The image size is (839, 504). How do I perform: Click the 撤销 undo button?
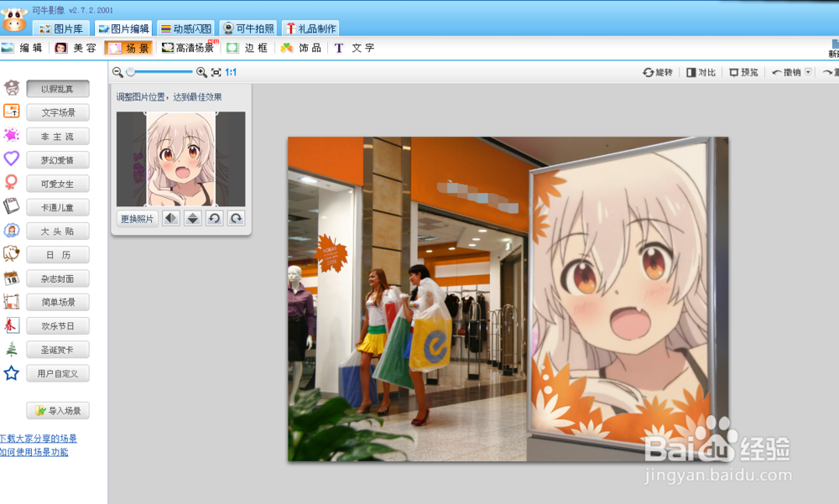coord(787,72)
